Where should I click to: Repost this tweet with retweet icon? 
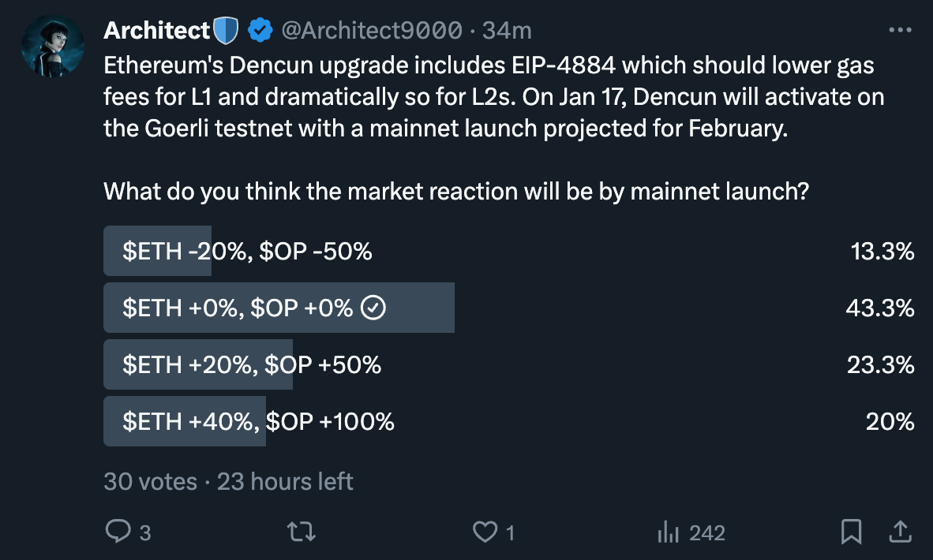[302, 532]
